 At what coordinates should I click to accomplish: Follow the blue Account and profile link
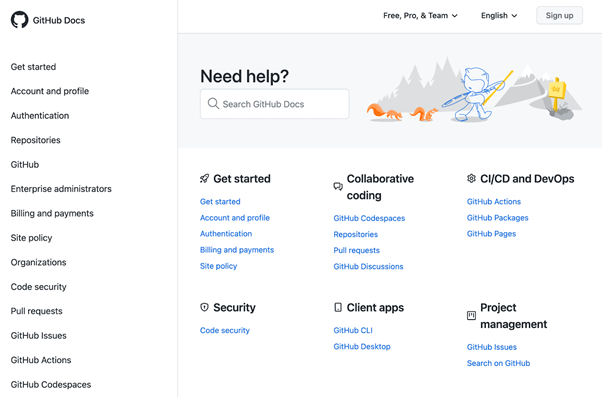(235, 218)
